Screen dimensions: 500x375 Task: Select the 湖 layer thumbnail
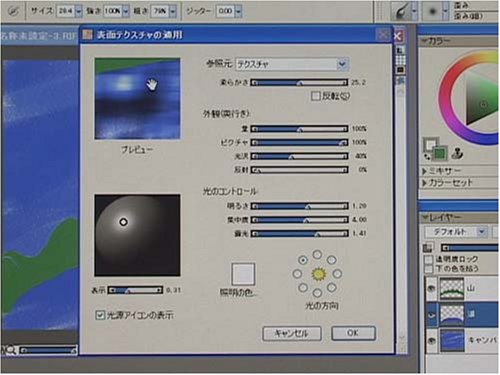(x=452, y=314)
